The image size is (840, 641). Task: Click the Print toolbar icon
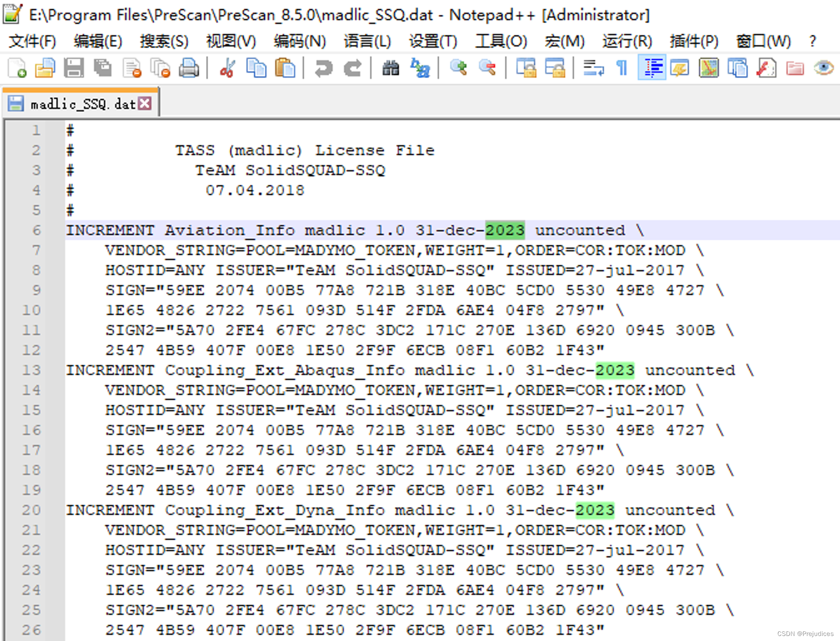[189, 68]
